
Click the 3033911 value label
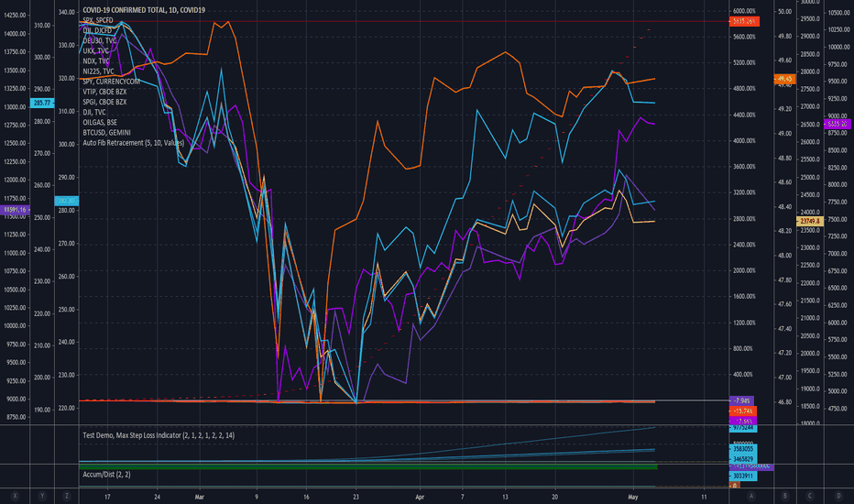pos(743,476)
